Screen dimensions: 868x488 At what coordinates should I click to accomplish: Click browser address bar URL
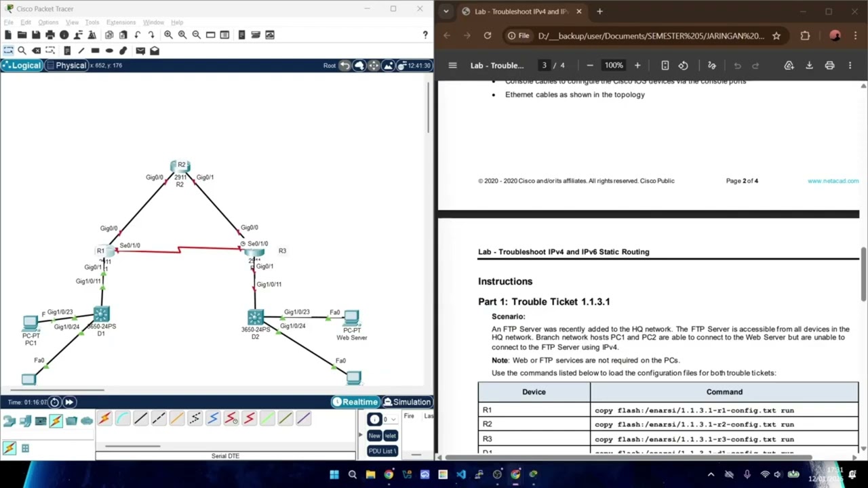point(650,36)
